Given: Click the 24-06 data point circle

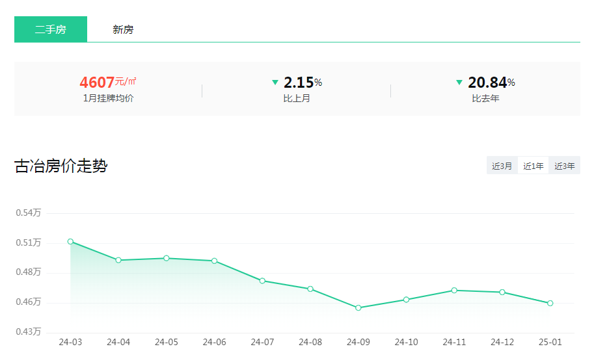Looking at the screenshot, I should [214, 261].
